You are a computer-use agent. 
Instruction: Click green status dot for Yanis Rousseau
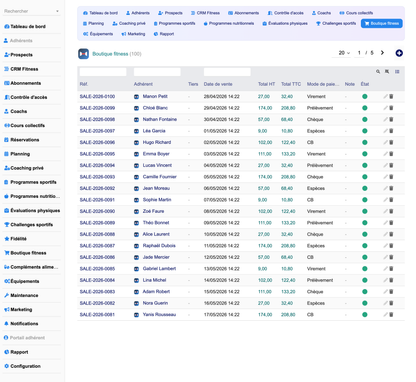(x=365, y=315)
